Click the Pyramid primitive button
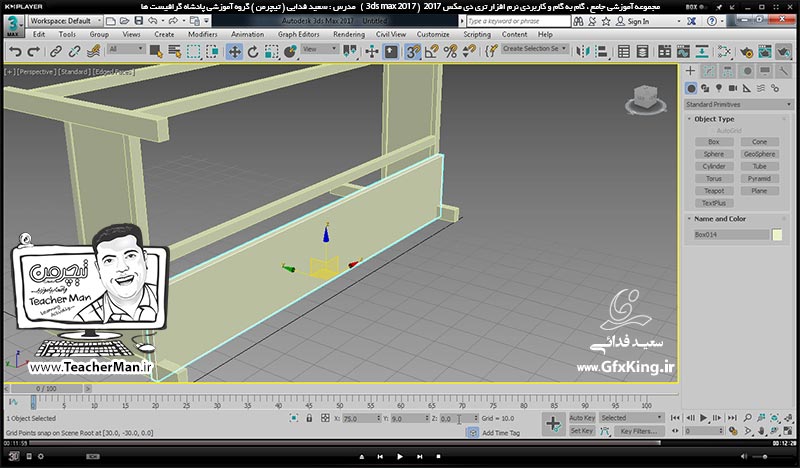 pyautogui.click(x=759, y=179)
